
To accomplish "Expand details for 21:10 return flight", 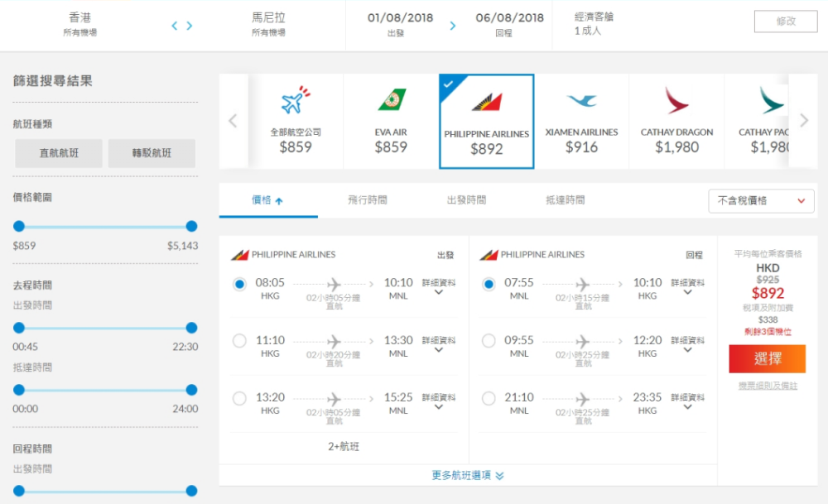I will pyautogui.click(x=687, y=401).
